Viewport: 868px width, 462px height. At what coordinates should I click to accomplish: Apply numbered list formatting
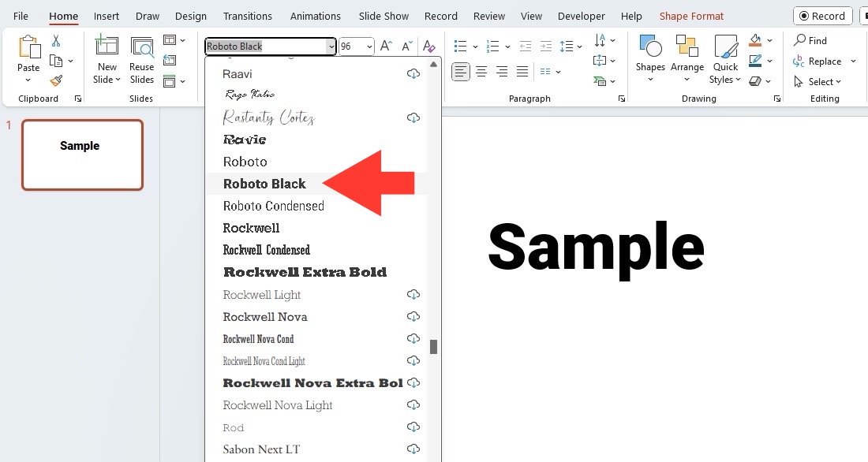(492, 46)
